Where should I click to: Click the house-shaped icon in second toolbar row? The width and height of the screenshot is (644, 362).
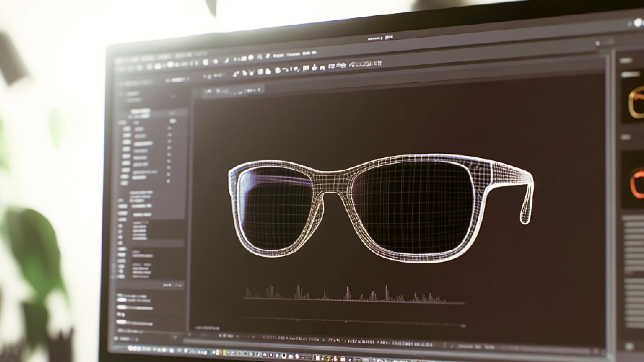point(323,68)
